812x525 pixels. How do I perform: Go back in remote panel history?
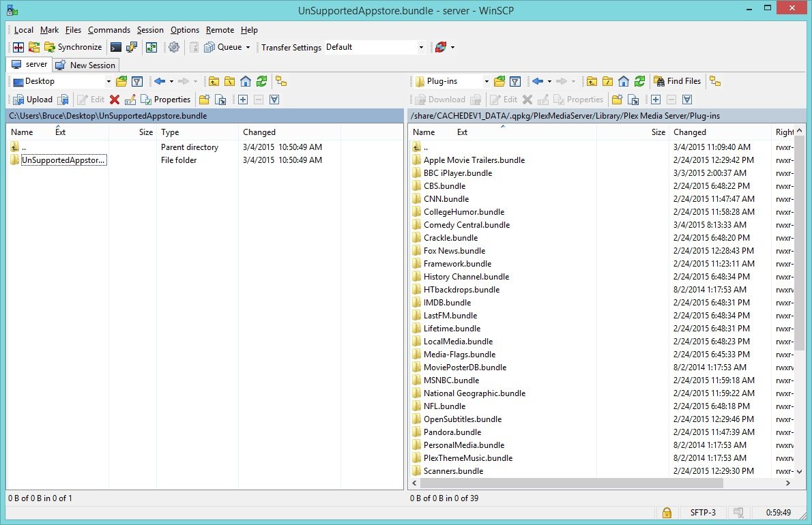(x=538, y=81)
